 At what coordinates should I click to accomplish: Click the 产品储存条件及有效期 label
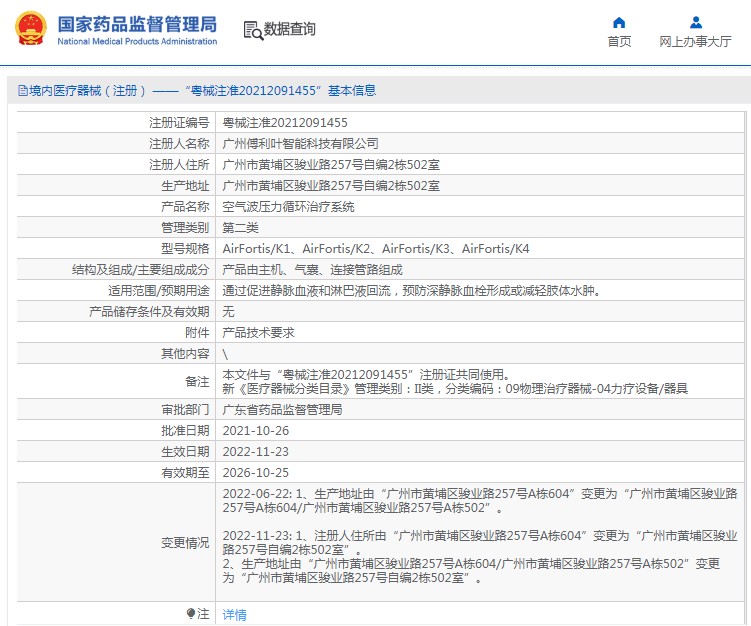(x=149, y=312)
